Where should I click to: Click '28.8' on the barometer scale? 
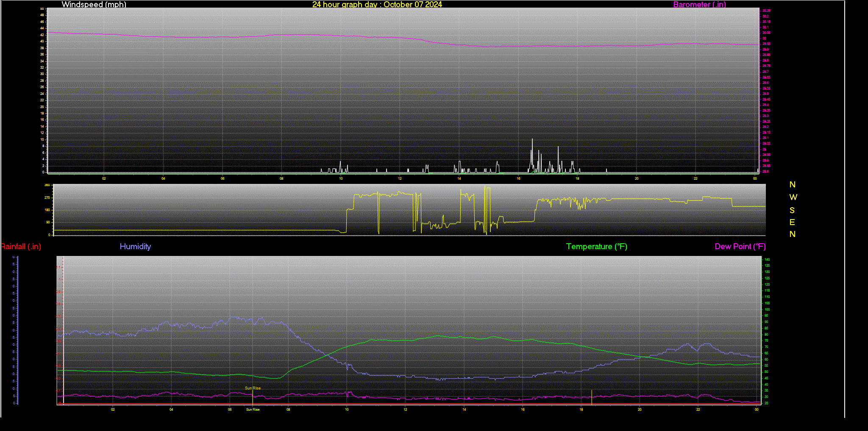click(765, 172)
